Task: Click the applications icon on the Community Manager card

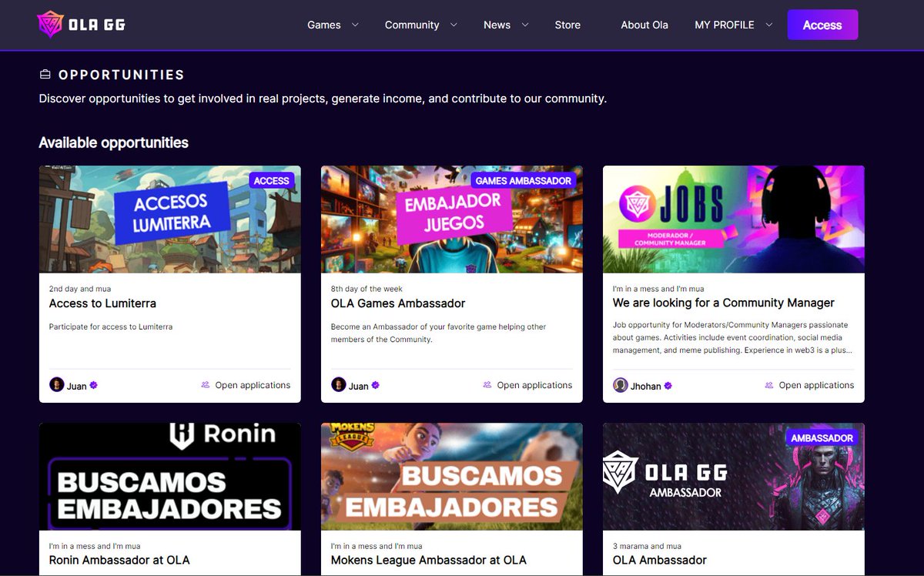Action: click(768, 385)
